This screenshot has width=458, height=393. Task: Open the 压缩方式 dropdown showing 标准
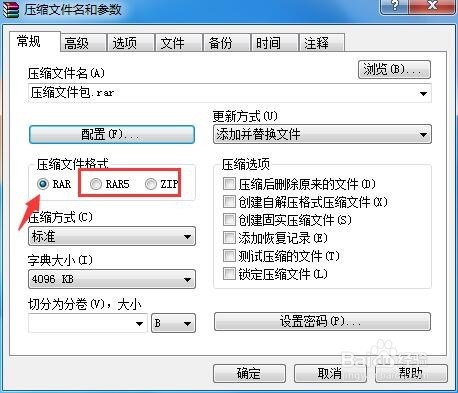click(x=112, y=236)
